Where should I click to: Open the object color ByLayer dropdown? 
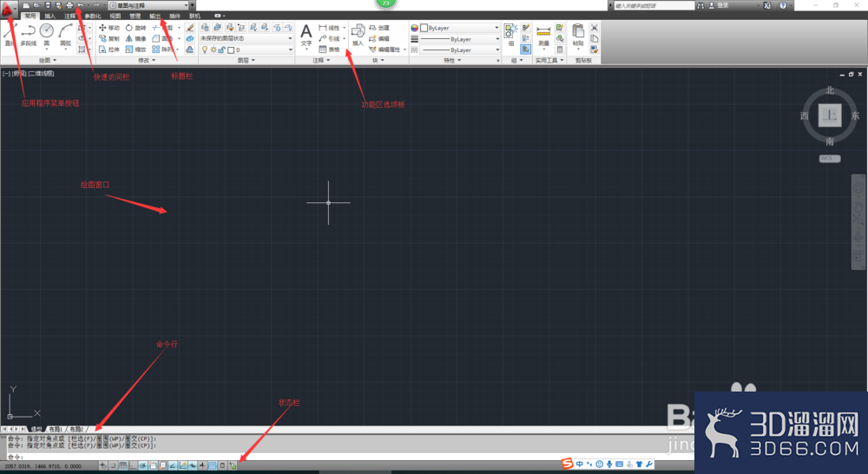459,28
